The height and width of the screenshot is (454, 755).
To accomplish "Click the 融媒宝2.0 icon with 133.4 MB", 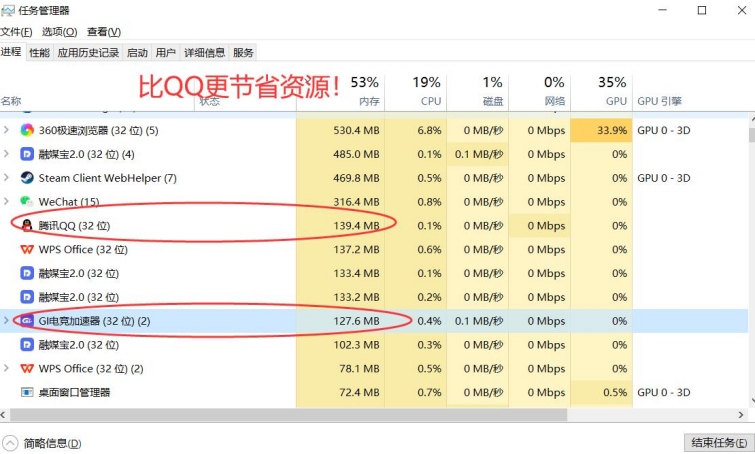I will pyautogui.click(x=27, y=273).
